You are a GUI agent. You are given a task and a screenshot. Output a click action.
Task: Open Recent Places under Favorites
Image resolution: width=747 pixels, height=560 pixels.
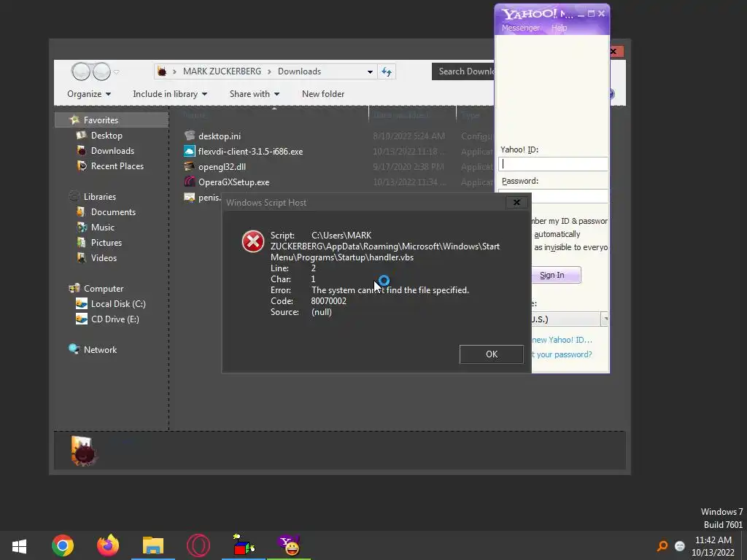117,166
